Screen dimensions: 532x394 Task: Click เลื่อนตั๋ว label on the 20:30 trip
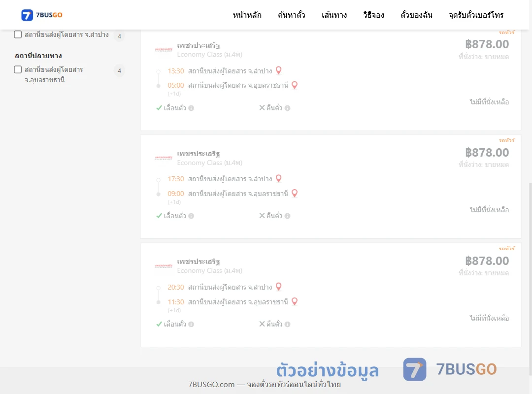pyautogui.click(x=175, y=324)
